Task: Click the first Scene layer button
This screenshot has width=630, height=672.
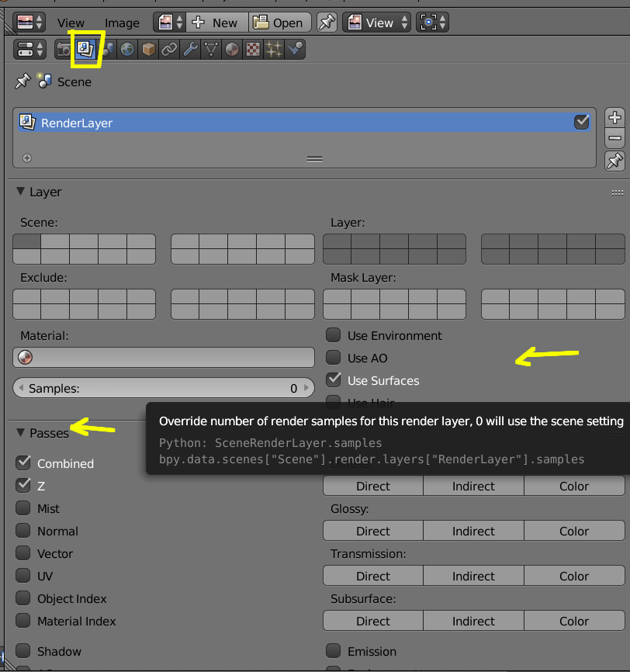Action: pos(27,241)
